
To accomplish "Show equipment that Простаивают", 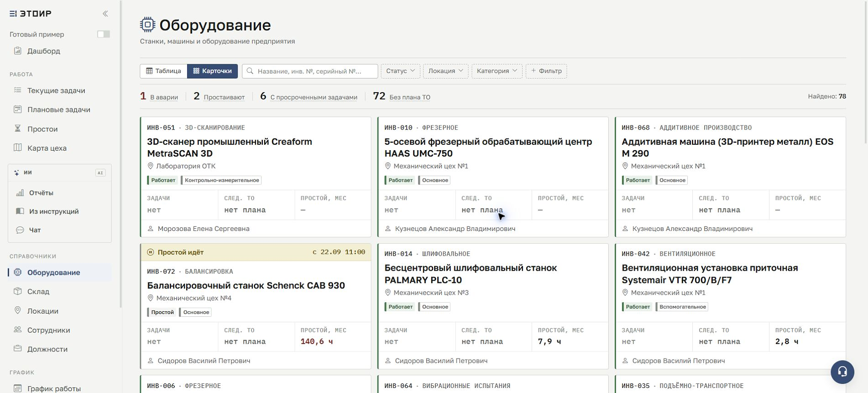I will click(224, 97).
